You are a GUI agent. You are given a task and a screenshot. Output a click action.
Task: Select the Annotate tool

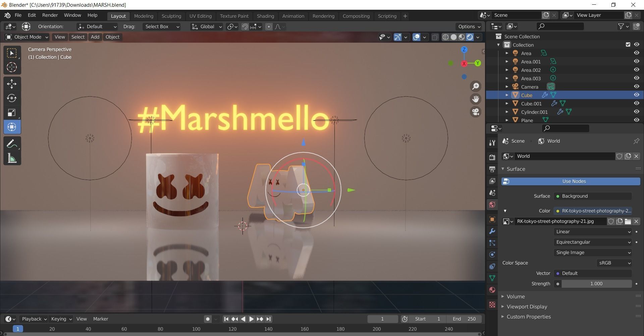[x=12, y=144]
